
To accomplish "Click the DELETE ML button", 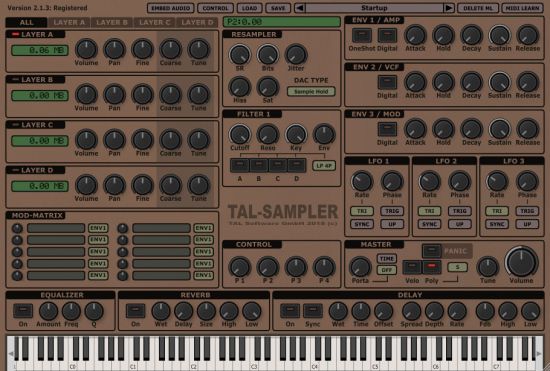I will 478,8.
